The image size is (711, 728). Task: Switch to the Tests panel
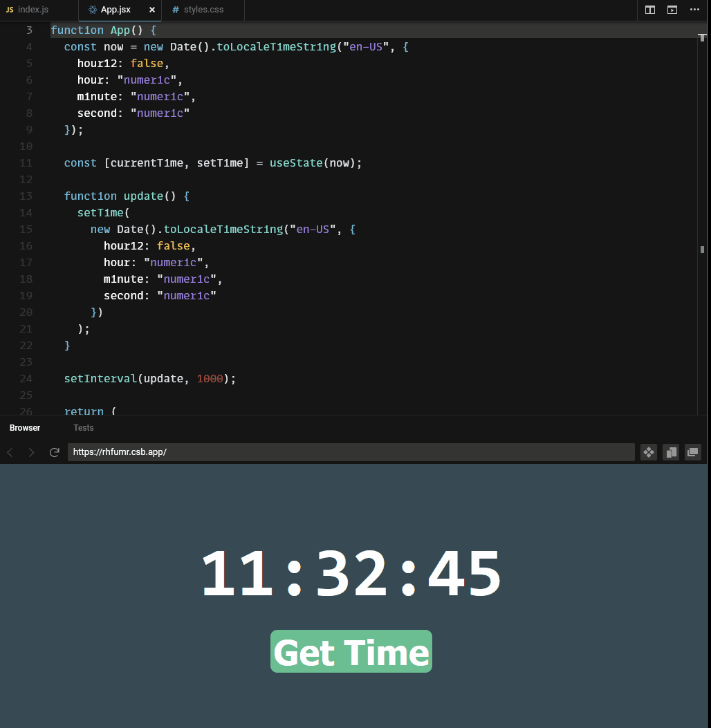click(83, 427)
